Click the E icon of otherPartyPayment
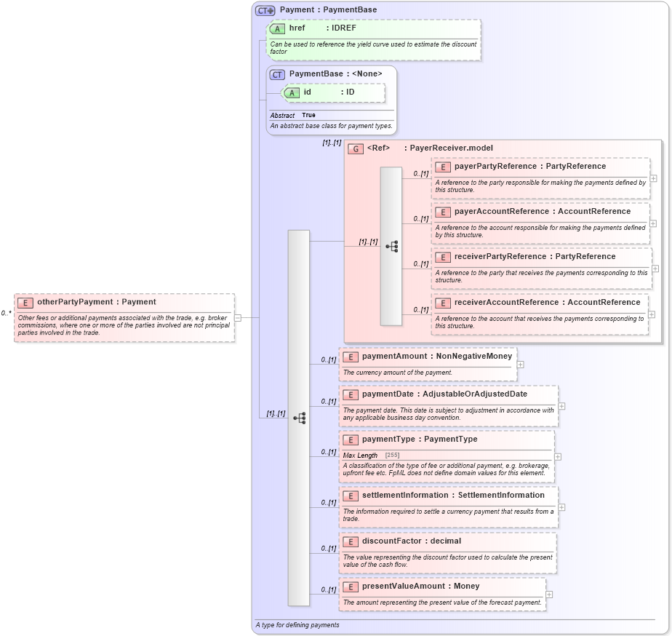Screen dimensions: 672x636 (25, 303)
